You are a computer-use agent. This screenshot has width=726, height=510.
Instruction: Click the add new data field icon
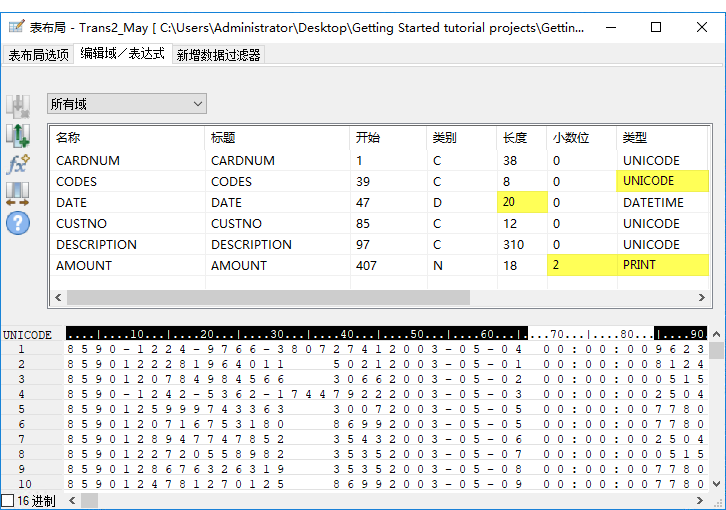point(18,134)
